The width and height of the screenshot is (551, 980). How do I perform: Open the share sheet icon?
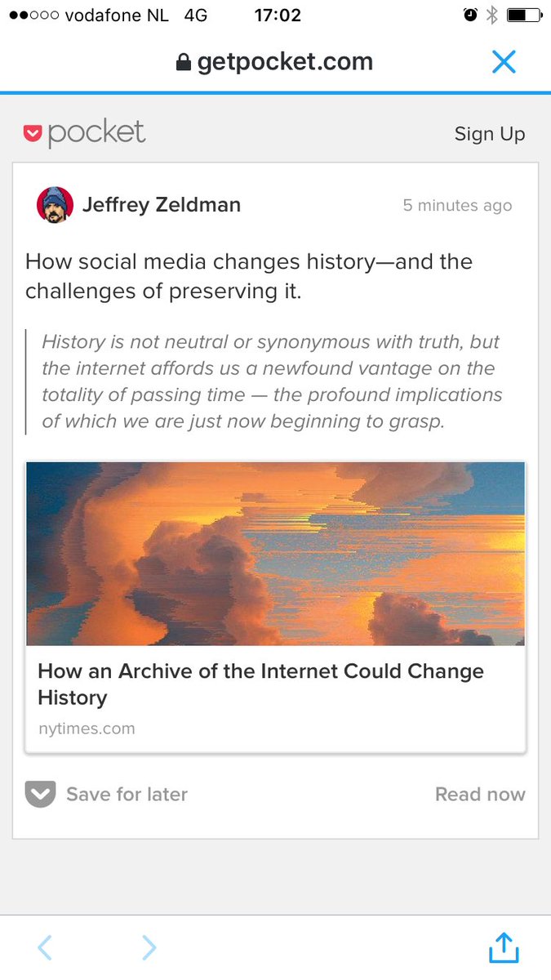[x=504, y=947]
